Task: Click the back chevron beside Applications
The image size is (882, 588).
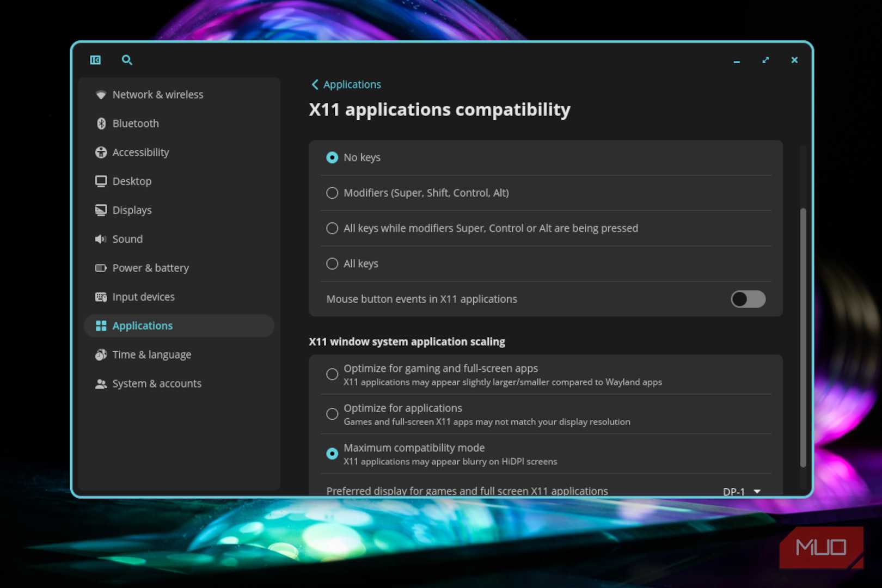Action: pyautogui.click(x=315, y=84)
